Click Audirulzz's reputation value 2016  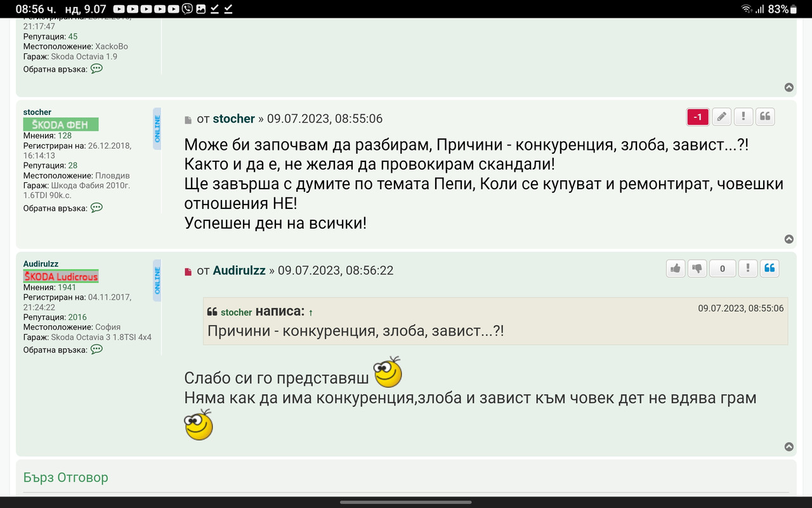click(x=78, y=316)
